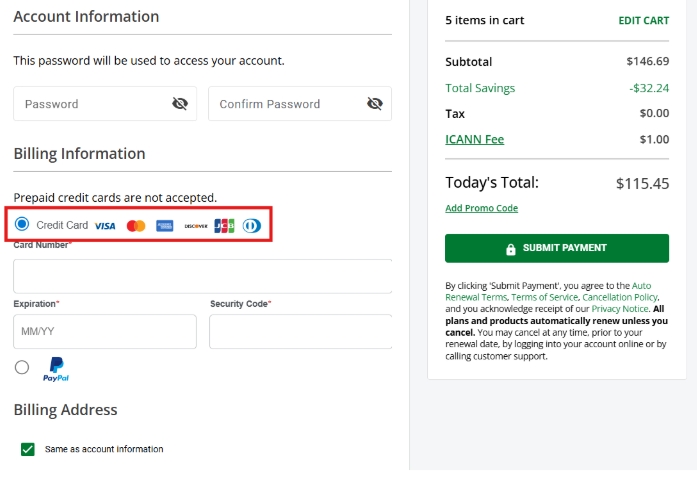Screen dimensions: 697x486
Task: Toggle visibility icon in Confirm Password field
Action: [375, 104]
